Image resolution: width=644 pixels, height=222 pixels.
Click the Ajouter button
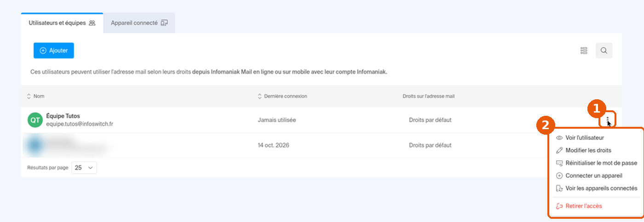(x=54, y=51)
